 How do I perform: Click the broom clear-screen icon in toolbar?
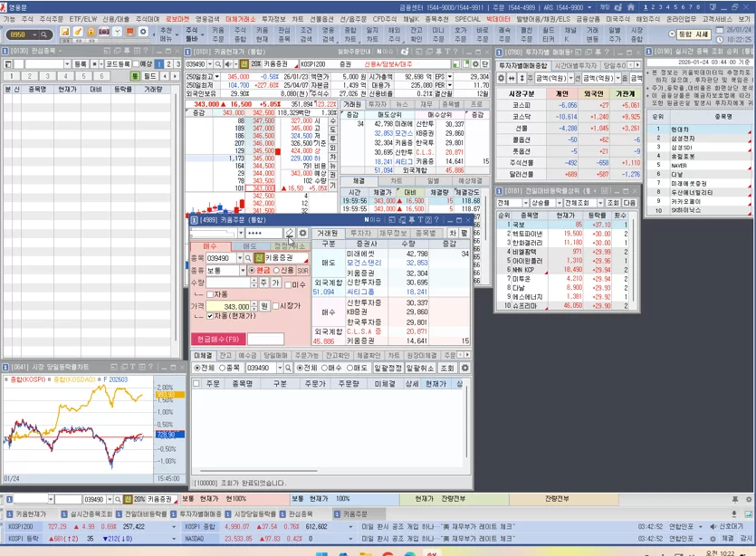point(78,32)
